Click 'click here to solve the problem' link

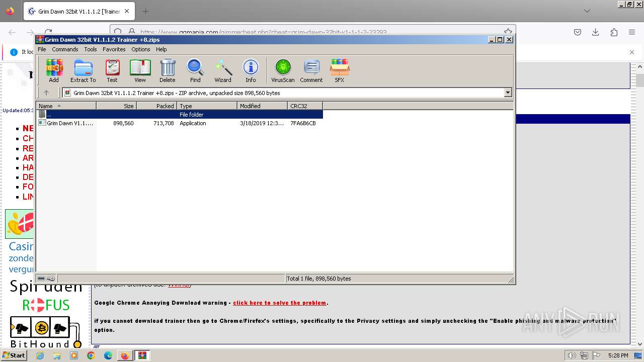tap(279, 303)
